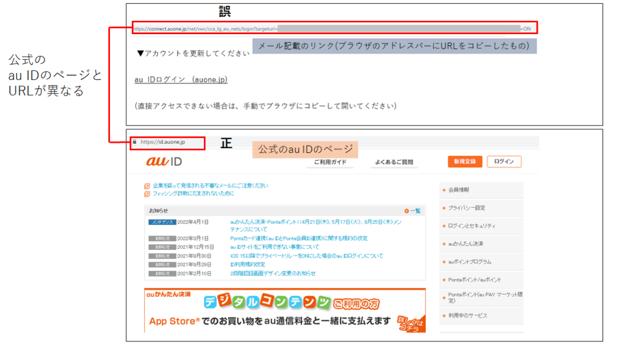The image size is (625, 364).
Task: Expand Pontaポイント/auポイント item
Action: 481,280
